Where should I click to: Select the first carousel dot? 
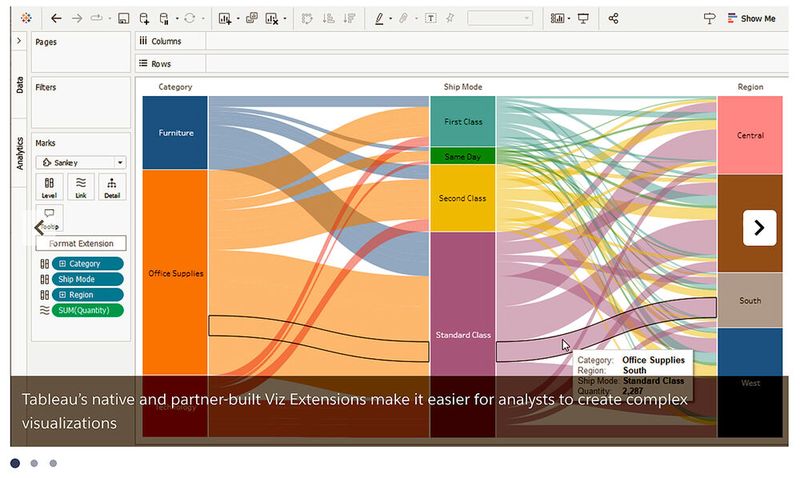click(15, 463)
